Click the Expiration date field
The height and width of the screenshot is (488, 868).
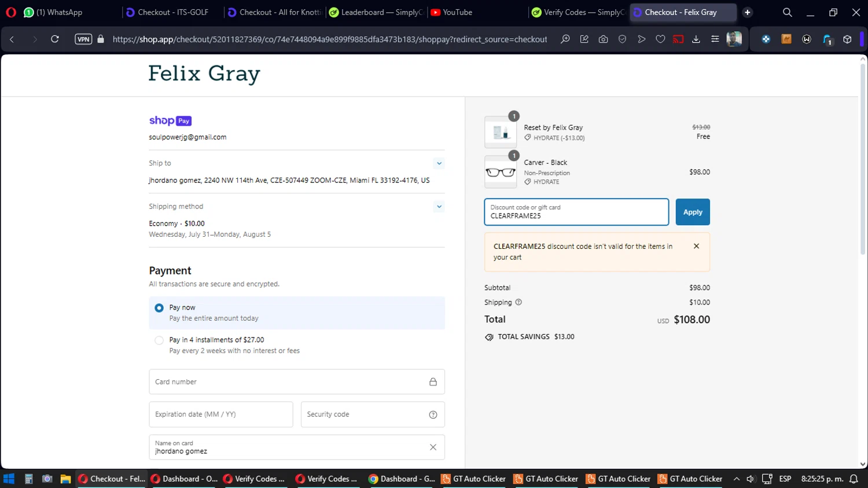coord(221,414)
